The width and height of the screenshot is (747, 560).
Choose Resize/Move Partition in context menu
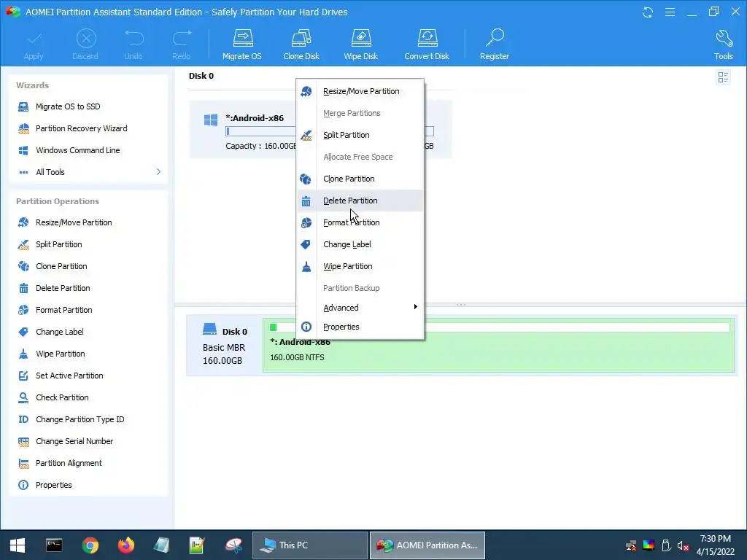click(360, 91)
